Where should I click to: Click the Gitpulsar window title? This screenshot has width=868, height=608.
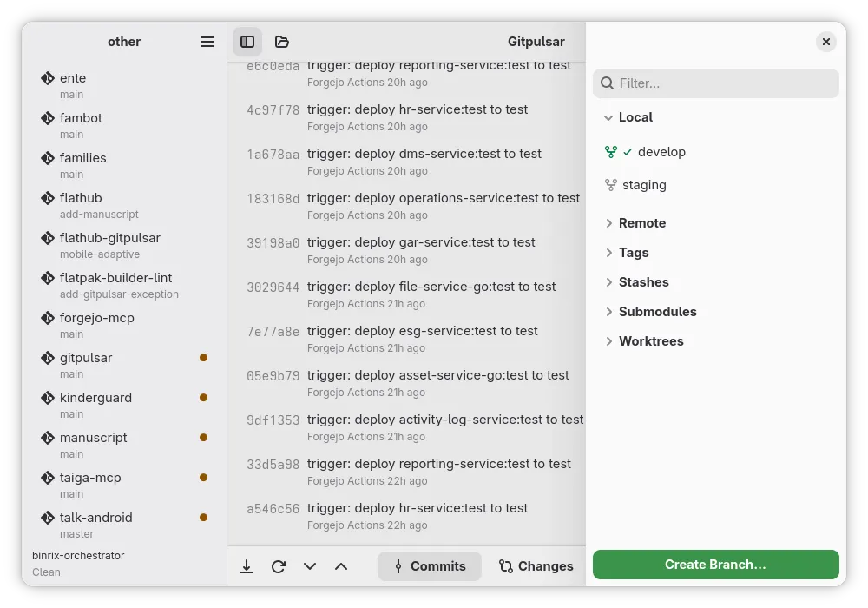click(x=536, y=42)
